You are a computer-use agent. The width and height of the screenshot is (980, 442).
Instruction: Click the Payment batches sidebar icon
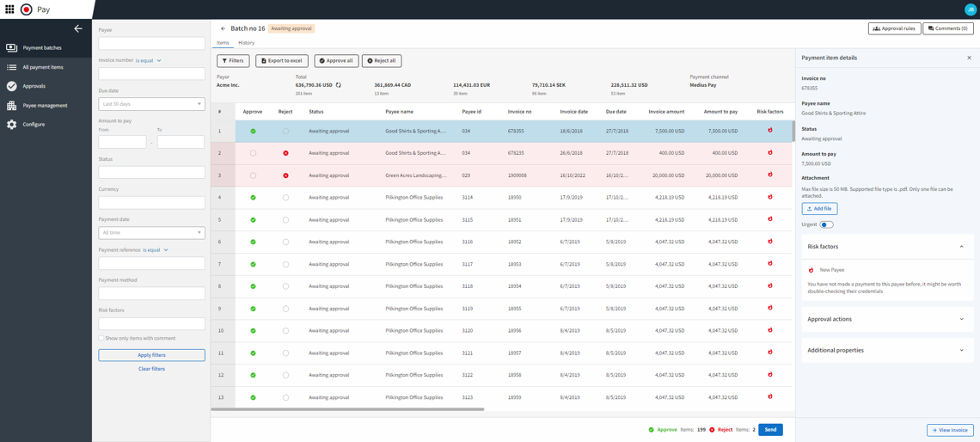tap(11, 48)
